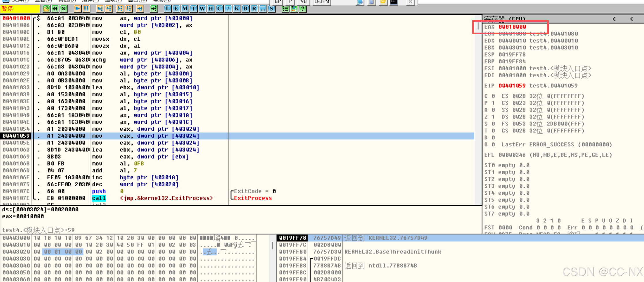Open debugging options with the green list icon
This screenshot has height=282, width=644.
pos(285,9)
